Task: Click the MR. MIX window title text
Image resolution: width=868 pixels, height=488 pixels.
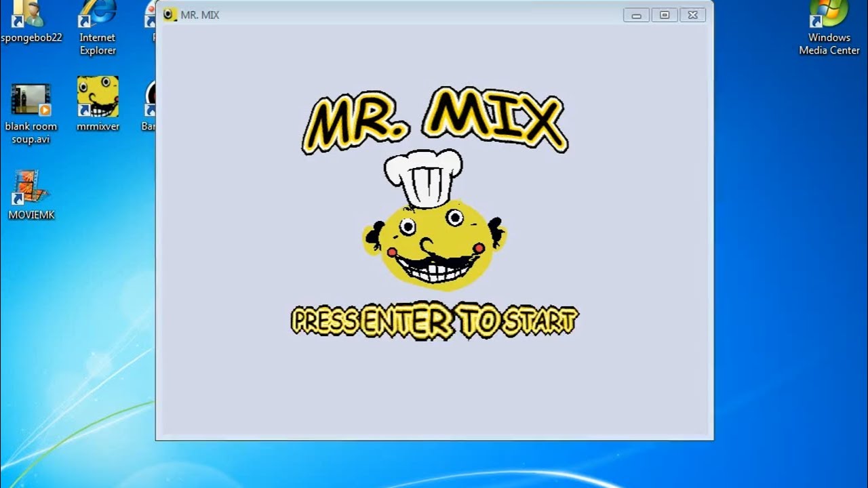Action: (x=200, y=15)
